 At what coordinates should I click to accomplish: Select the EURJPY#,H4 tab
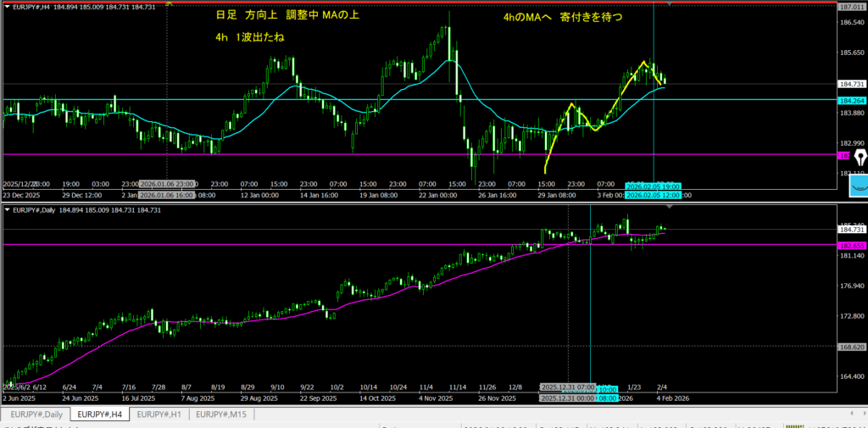click(x=98, y=414)
